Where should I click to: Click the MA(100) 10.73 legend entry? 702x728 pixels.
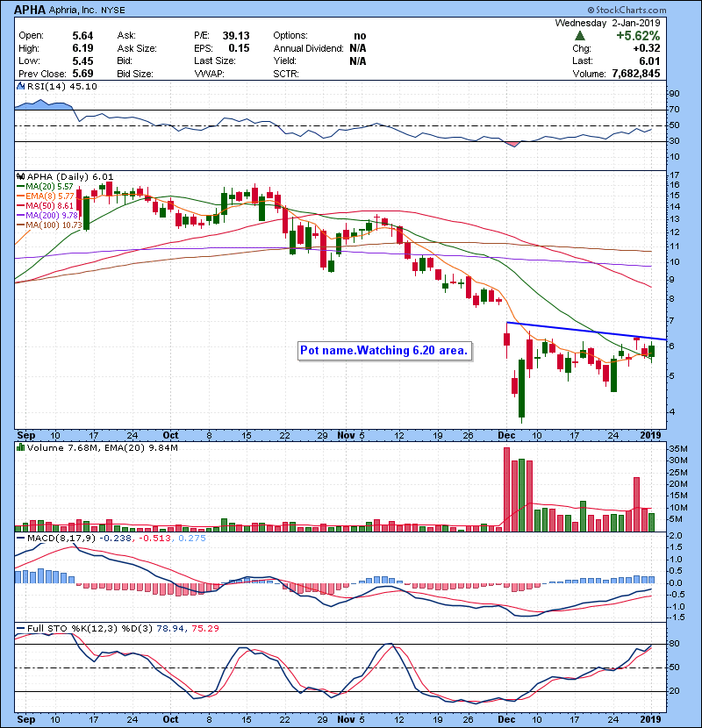point(49,225)
